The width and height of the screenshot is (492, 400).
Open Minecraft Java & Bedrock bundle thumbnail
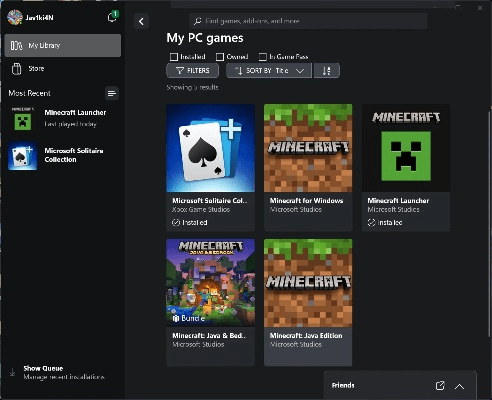pos(211,283)
